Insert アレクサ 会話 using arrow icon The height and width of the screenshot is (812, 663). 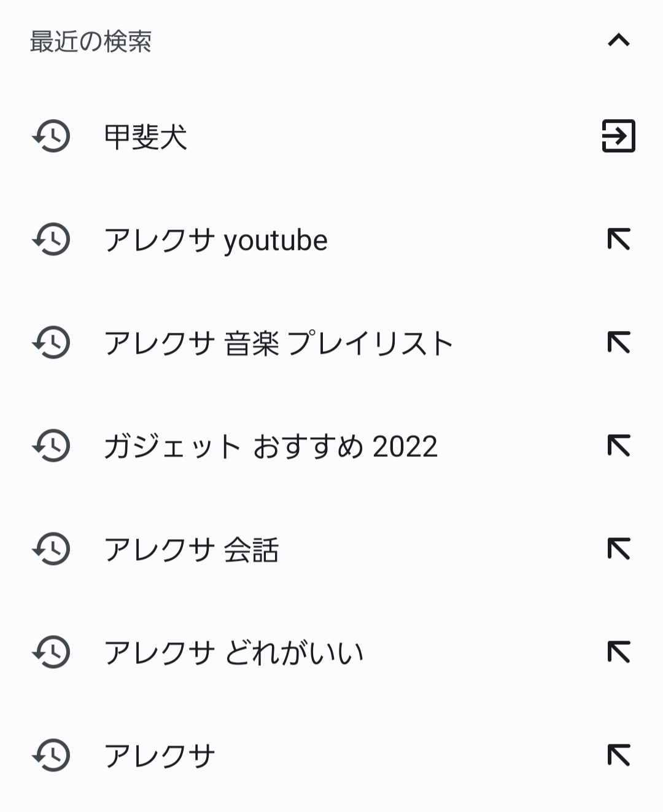[618, 548]
